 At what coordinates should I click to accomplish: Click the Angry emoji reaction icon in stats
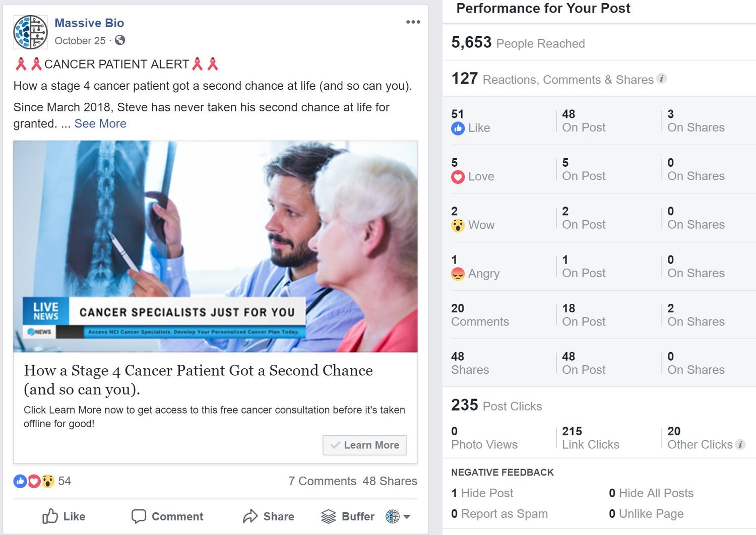coord(458,274)
